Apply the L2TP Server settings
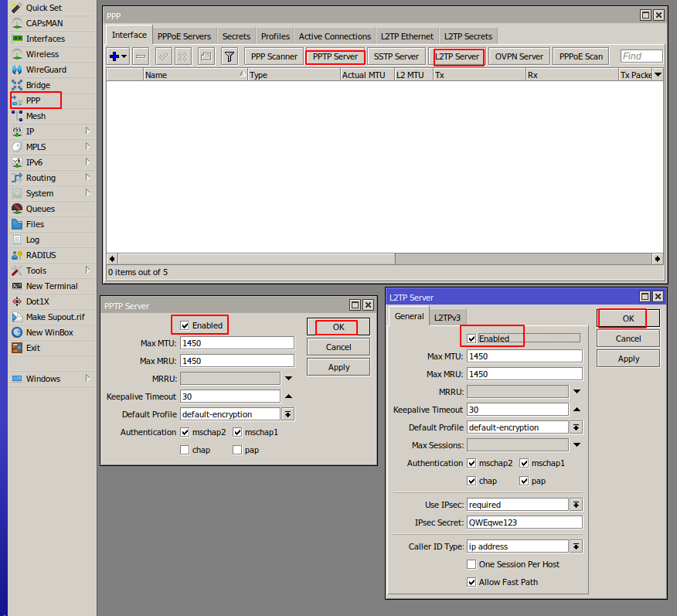 628,358
